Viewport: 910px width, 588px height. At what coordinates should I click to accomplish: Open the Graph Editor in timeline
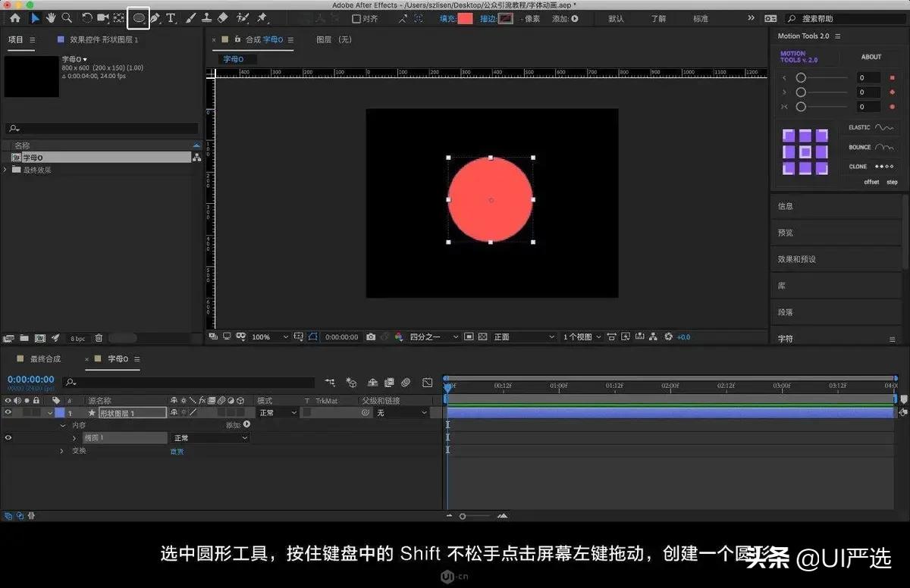(428, 383)
